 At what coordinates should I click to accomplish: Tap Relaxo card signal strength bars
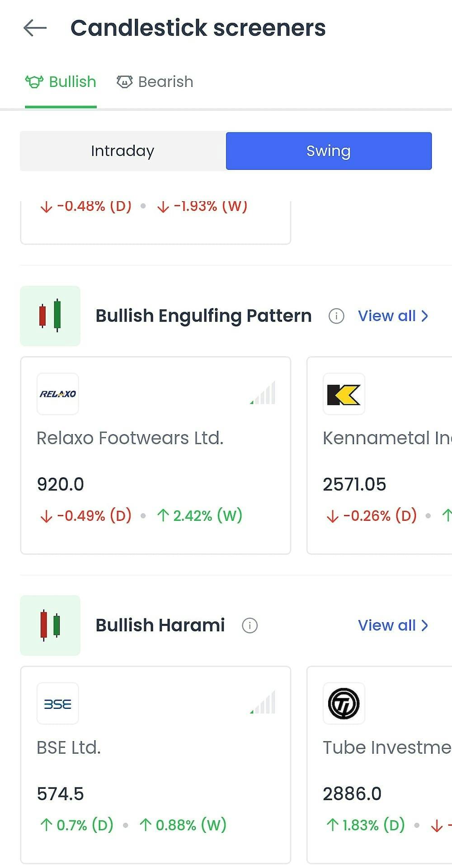264,394
